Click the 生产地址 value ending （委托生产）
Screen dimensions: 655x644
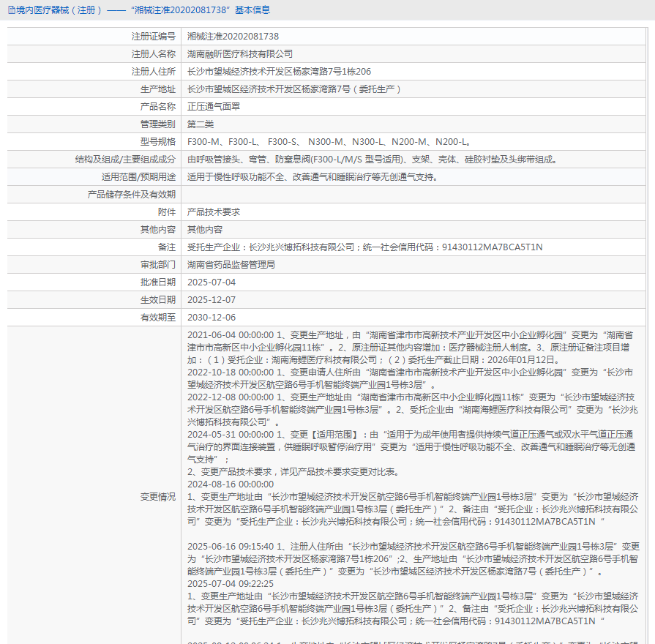point(294,89)
